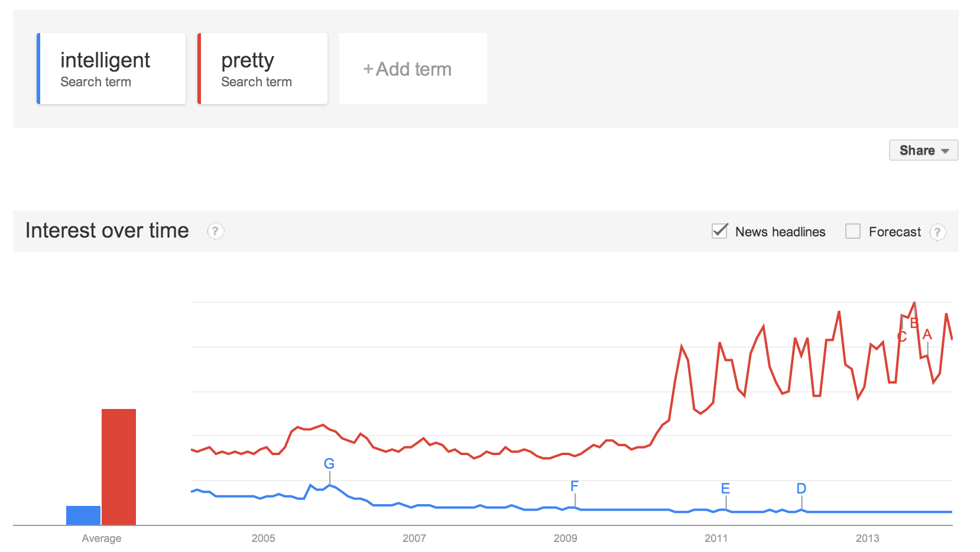Click news headline marker D

[x=801, y=489]
